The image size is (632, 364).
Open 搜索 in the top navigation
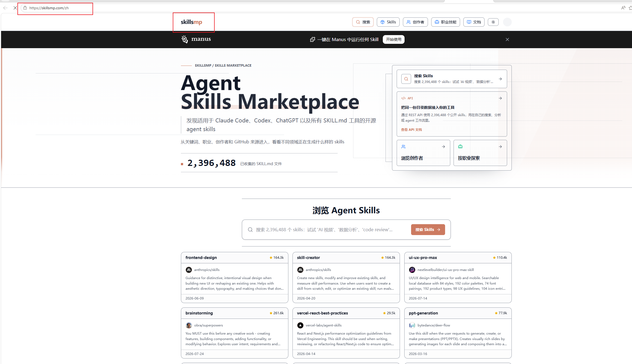(363, 22)
